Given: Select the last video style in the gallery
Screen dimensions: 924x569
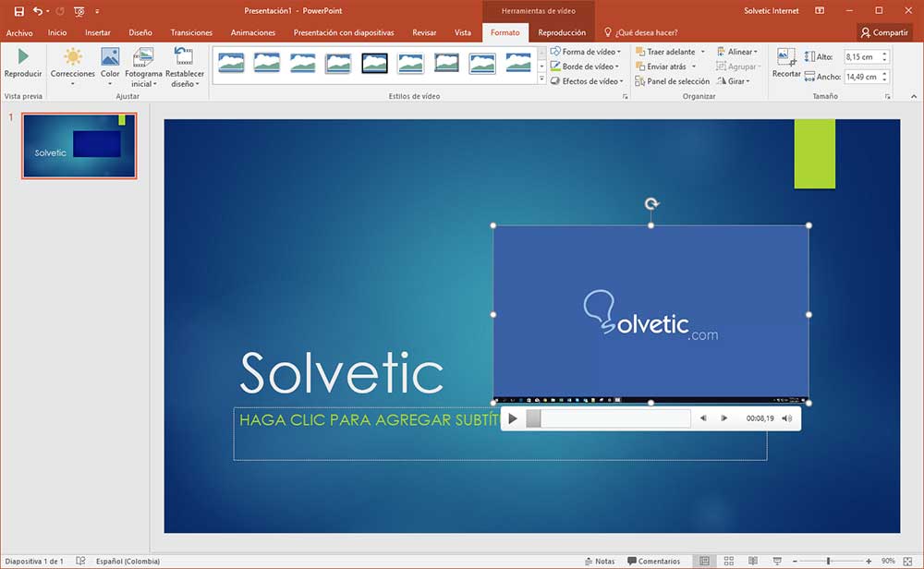Looking at the screenshot, I should point(518,63).
